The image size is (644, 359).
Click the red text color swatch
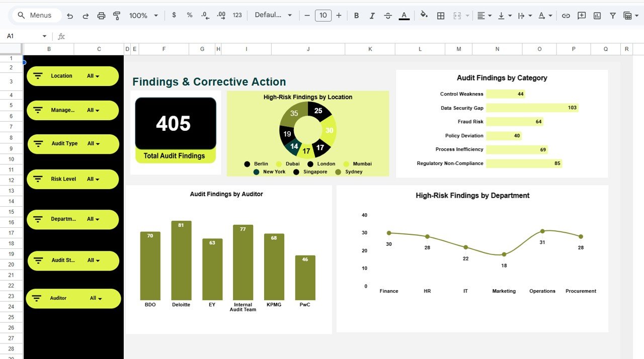(x=404, y=16)
